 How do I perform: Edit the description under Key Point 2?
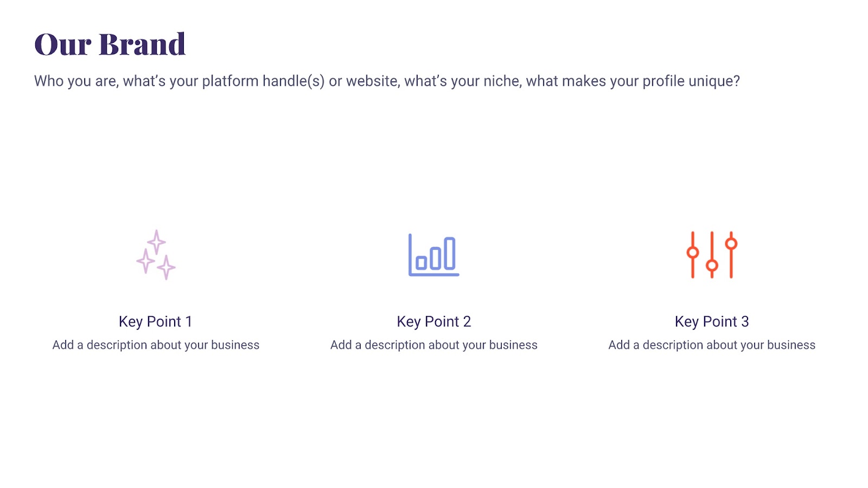click(x=433, y=345)
